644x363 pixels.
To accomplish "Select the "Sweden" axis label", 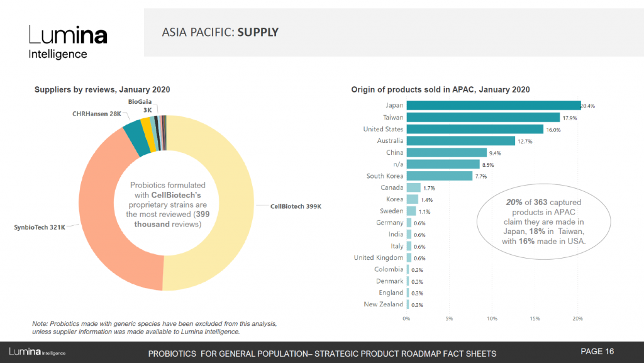I will pos(391,211).
